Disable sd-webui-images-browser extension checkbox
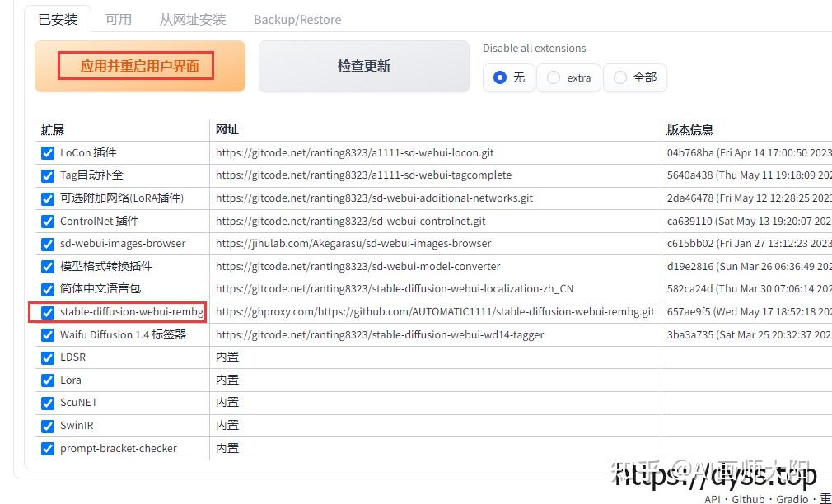Screen dimensions: 832x504 [48, 244]
